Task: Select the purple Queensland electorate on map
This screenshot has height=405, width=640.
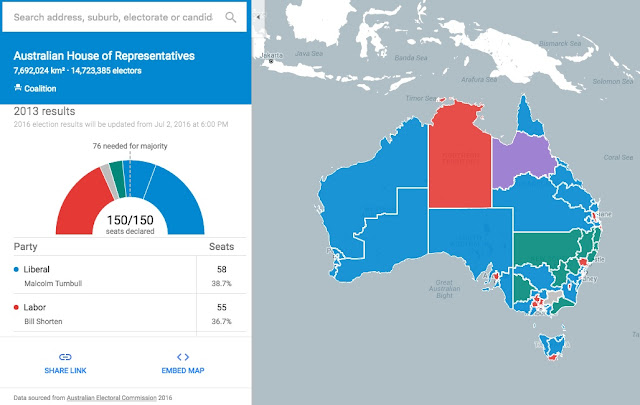Action: pos(520,161)
